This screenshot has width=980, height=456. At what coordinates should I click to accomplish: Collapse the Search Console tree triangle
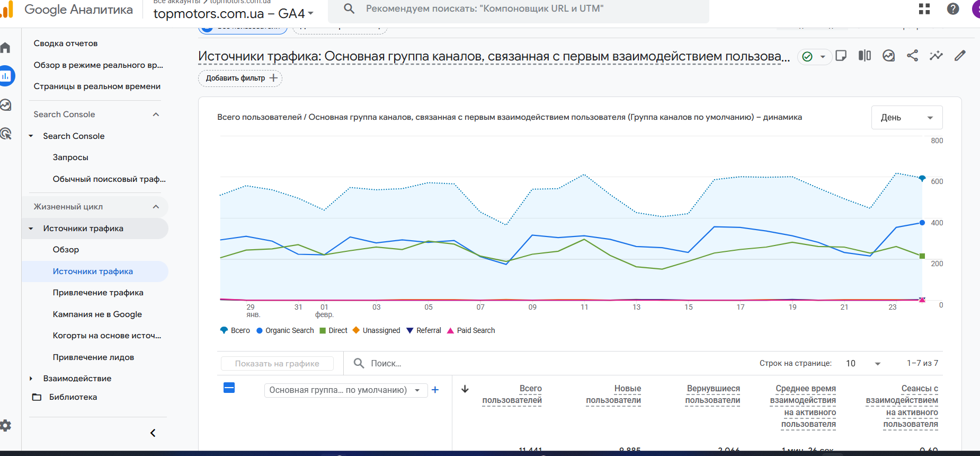pyautogui.click(x=31, y=136)
